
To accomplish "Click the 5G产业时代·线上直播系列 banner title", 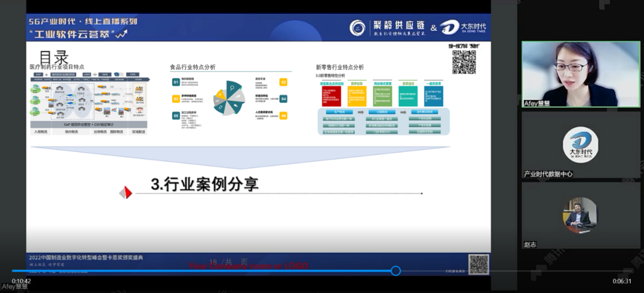I will coord(82,21).
